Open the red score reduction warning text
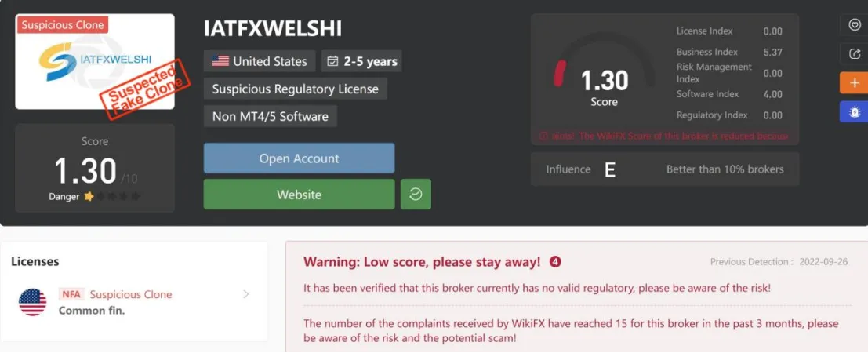868x353 pixels. coord(663,136)
